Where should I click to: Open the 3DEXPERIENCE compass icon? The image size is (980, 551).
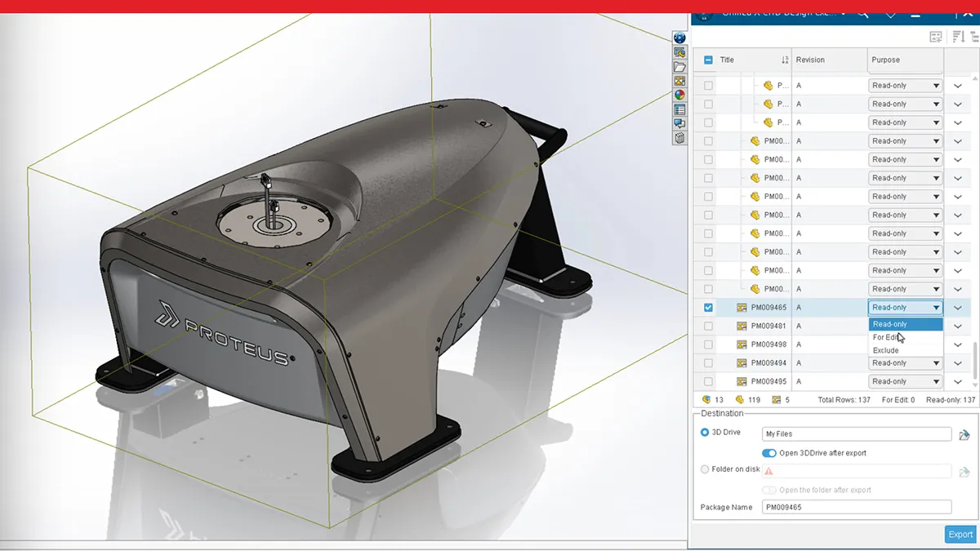point(679,38)
